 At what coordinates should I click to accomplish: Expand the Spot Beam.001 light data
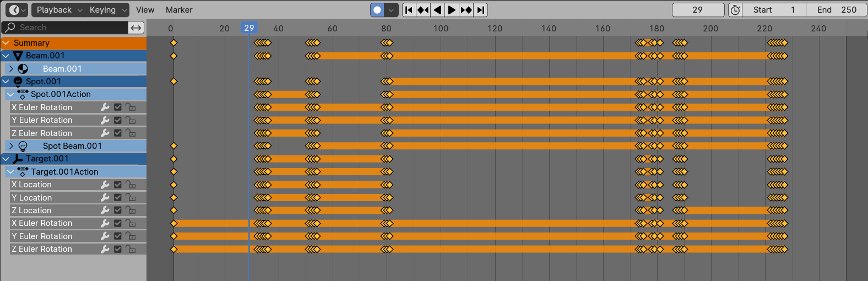(11, 146)
